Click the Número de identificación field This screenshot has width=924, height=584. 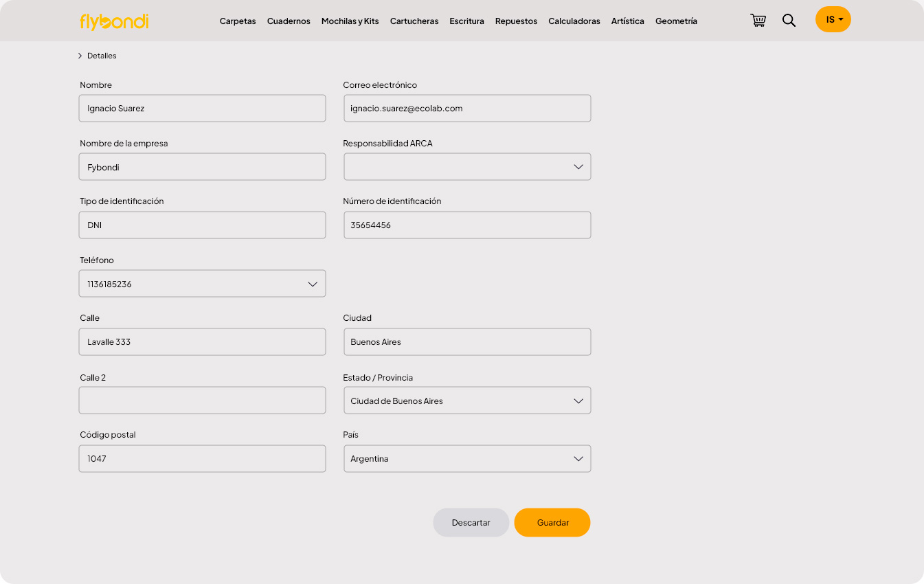(x=467, y=225)
